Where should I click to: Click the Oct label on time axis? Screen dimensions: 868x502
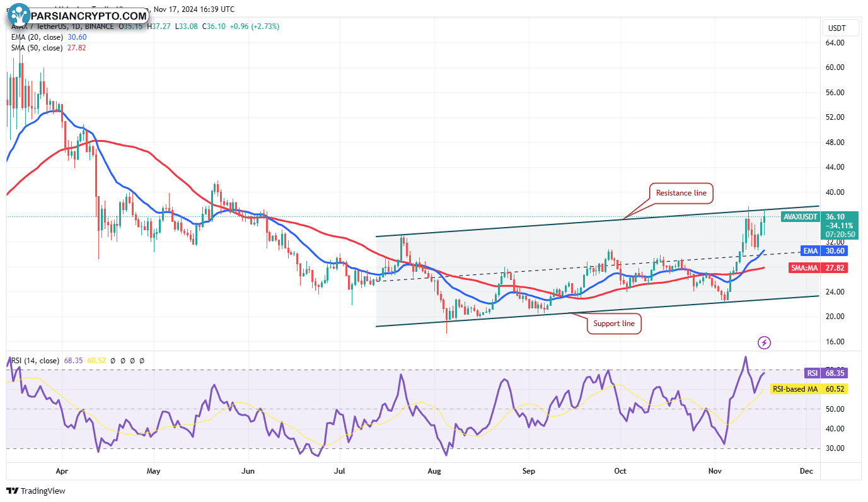click(x=621, y=470)
